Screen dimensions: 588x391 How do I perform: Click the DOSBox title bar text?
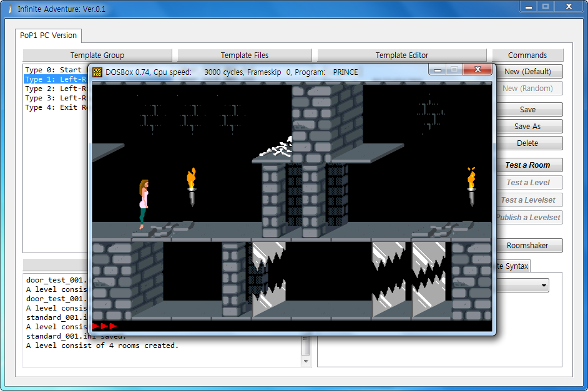[232, 72]
